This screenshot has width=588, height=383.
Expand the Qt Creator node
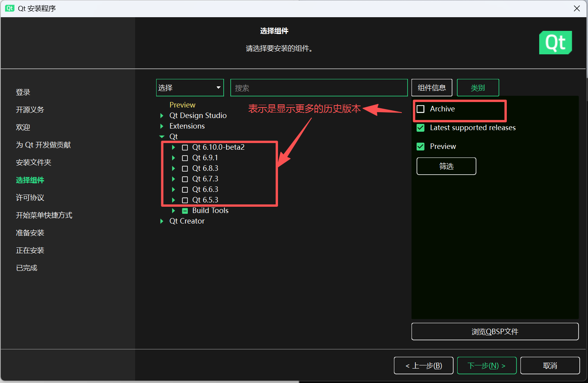point(162,221)
